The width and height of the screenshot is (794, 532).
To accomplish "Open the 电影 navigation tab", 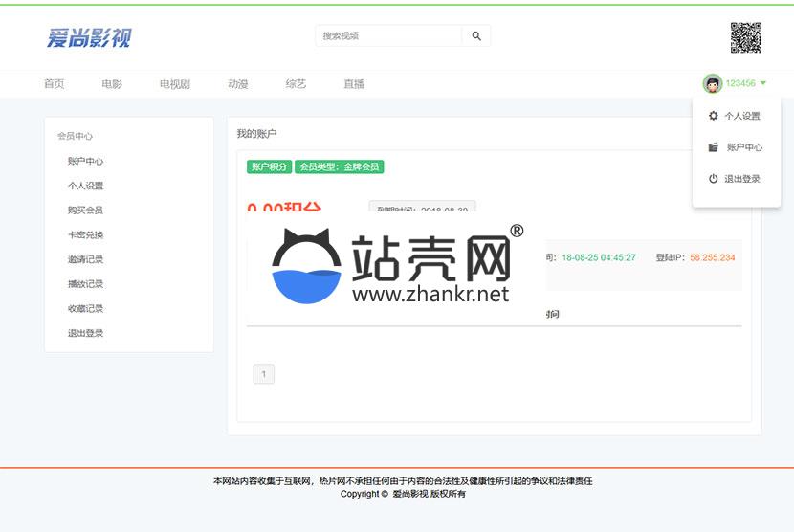I will pyautogui.click(x=112, y=84).
